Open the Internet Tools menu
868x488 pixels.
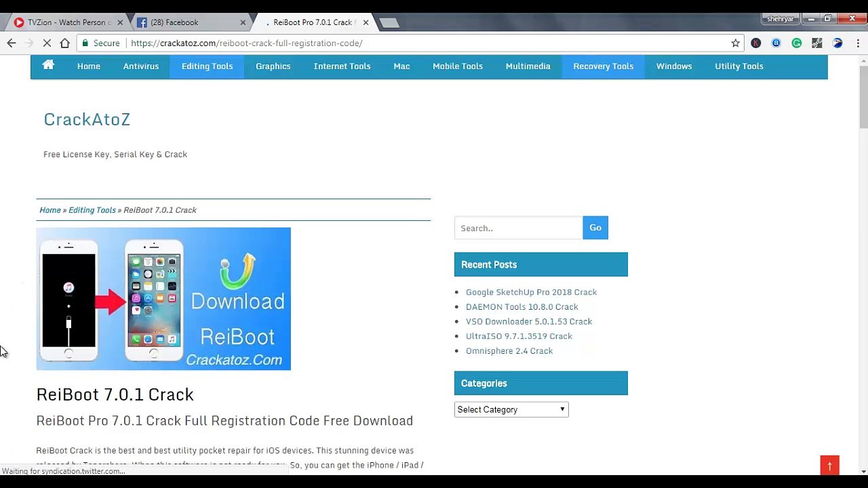[342, 66]
